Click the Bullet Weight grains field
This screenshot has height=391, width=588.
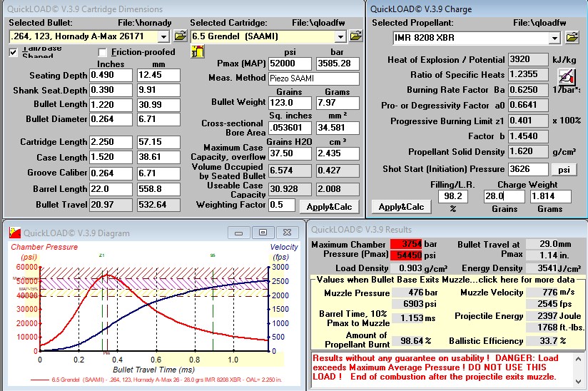click(x=290, y=103)
